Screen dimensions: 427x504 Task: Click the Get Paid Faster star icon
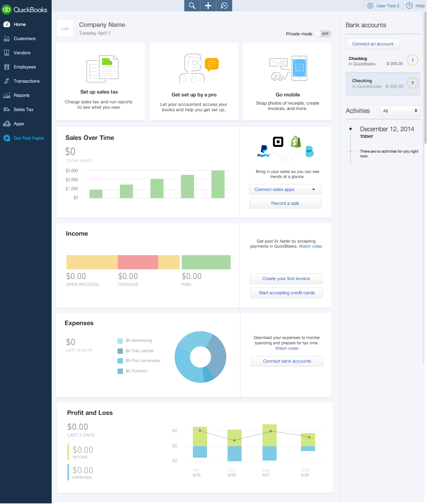point(7,138)
